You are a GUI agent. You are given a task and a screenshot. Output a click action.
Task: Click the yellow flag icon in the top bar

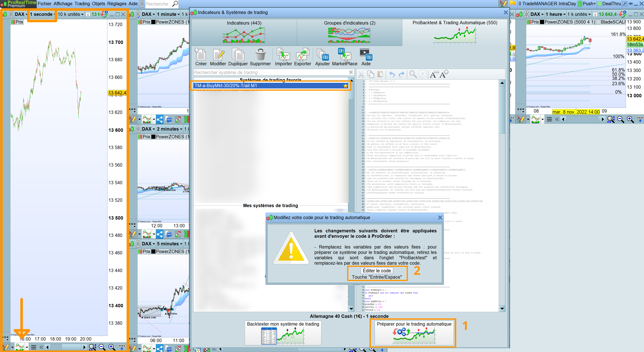point(513,4)
